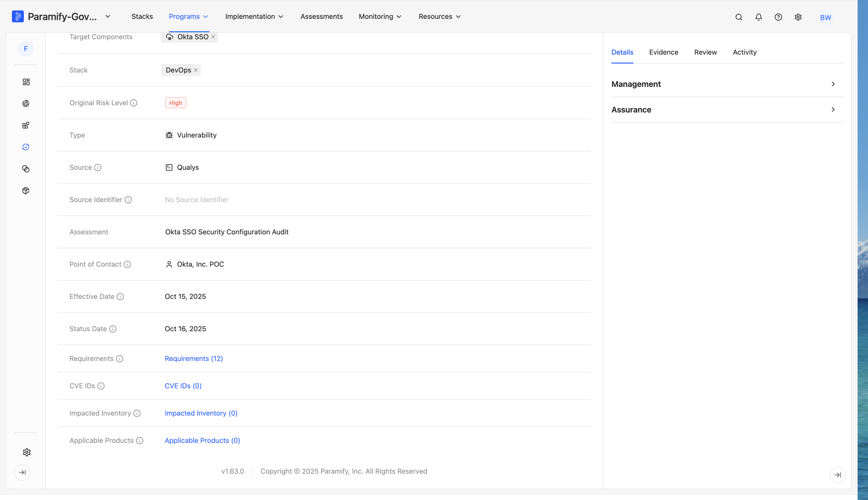Open the BW user avatar menu
The height and width of the screenshot is (500, 868).
[826, 17]
